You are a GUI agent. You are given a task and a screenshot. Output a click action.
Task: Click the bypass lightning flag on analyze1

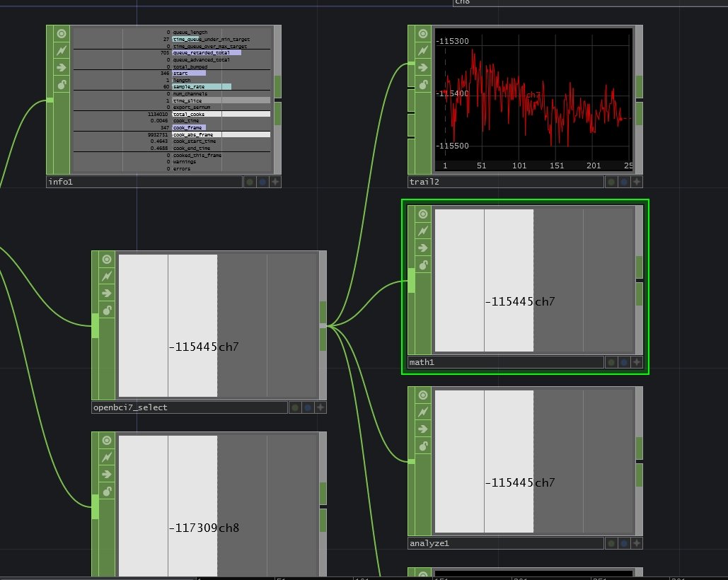(x=422, y=412)
